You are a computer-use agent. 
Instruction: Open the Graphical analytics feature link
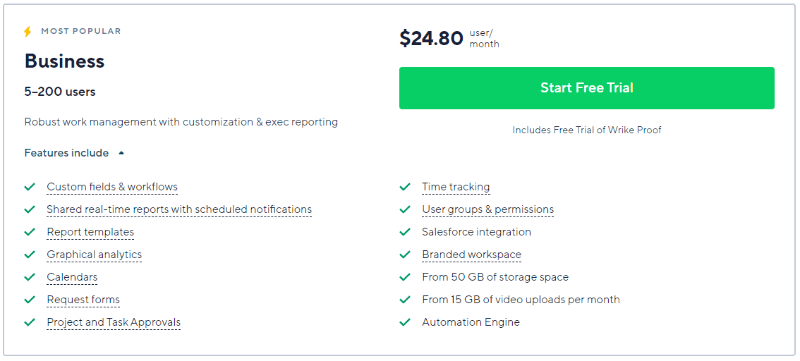tap(94, 254)
